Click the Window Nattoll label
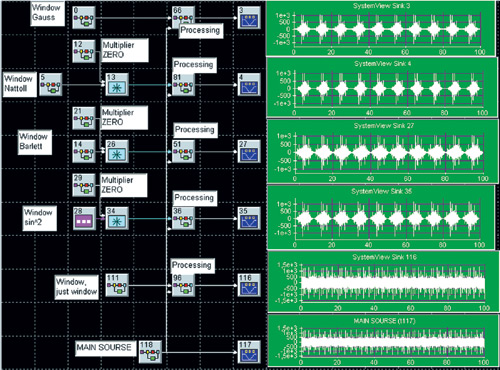The width and height of the screenshot is (500, 370). 19,84
